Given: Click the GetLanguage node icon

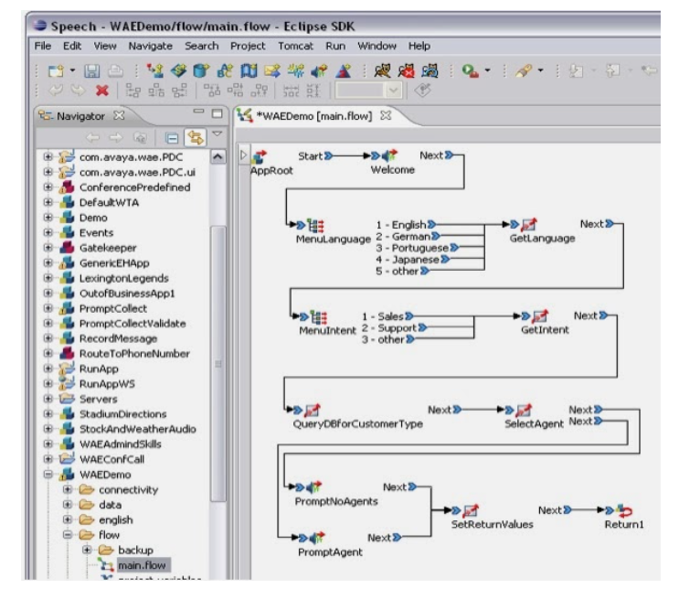Looking at the screenshot, I should (x=528, y=225).
